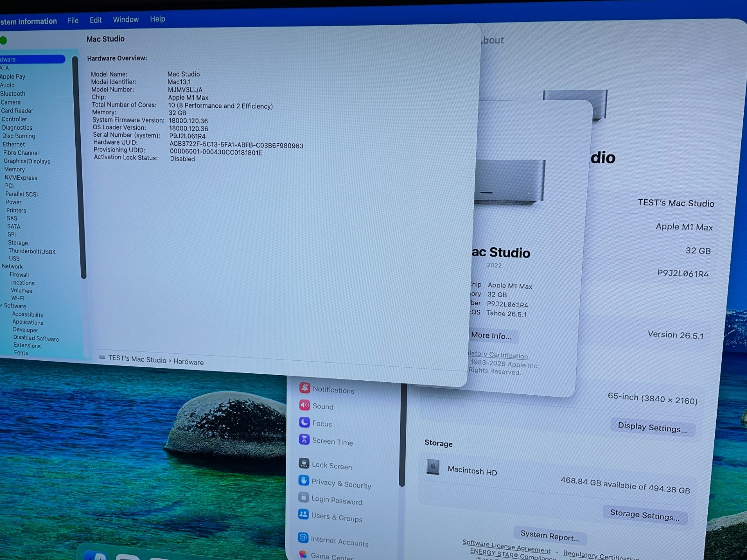Open the Sound settings icon
Image resolution: width=747 pixels, height=560 pixels.
304,405
